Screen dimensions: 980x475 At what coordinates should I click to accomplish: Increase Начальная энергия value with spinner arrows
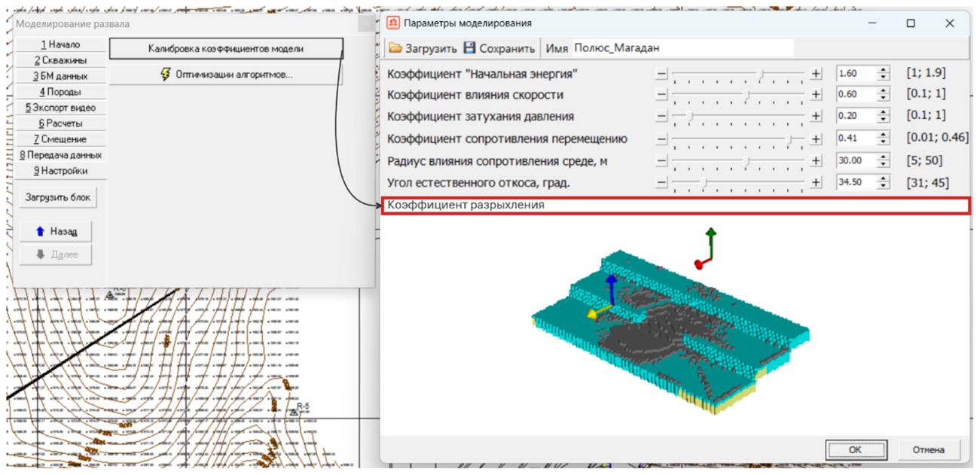coord(884,71)
